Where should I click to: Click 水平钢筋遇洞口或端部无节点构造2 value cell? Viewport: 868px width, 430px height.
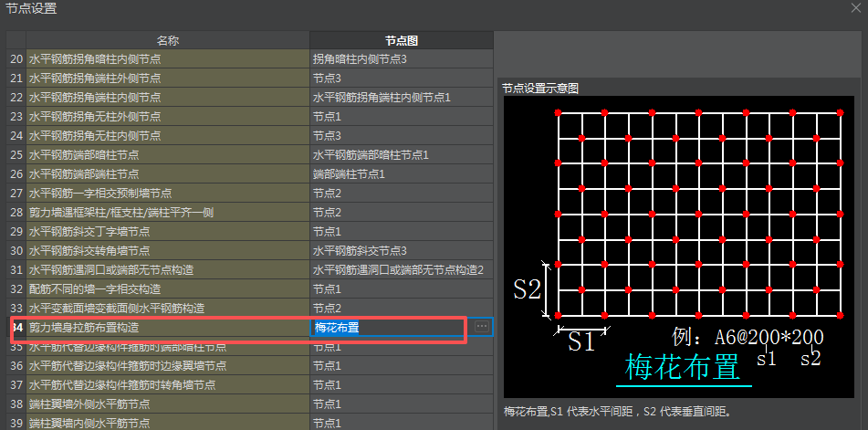click(402, 270)
